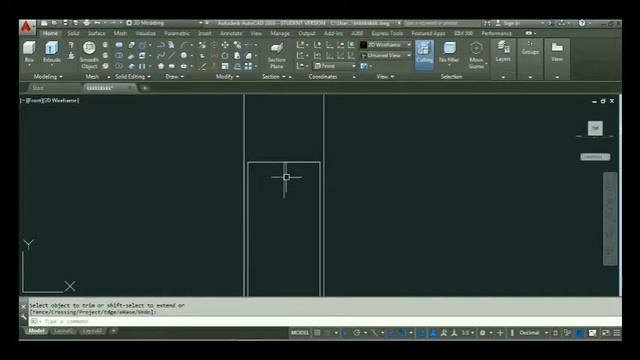Open the Layers panel button
640x360 pixels.
(503, 52)
